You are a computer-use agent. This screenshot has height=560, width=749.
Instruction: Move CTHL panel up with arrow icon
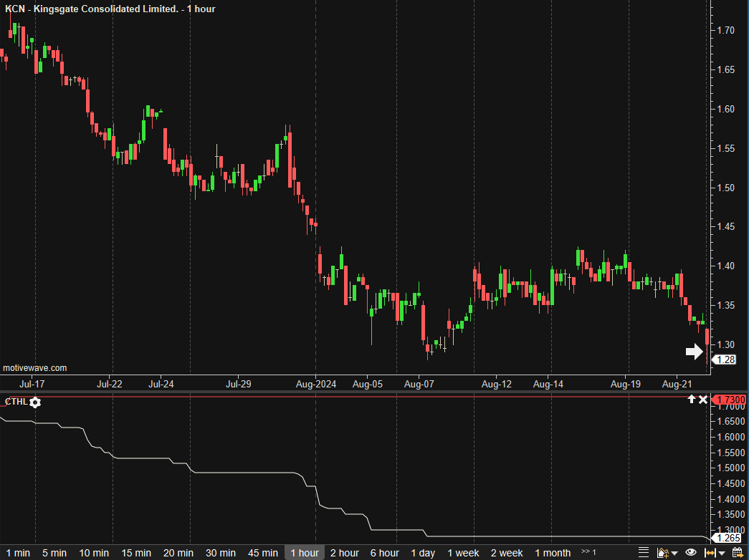[x=692, y=399]
